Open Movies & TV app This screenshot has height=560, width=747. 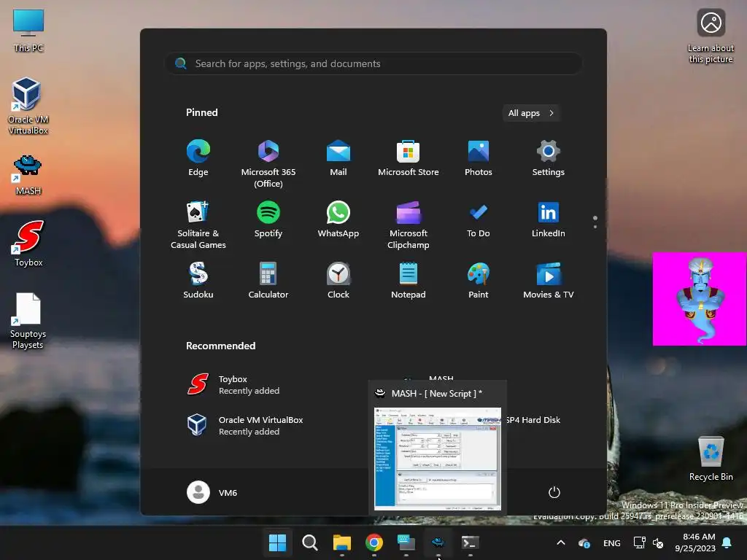coord(549,281)
